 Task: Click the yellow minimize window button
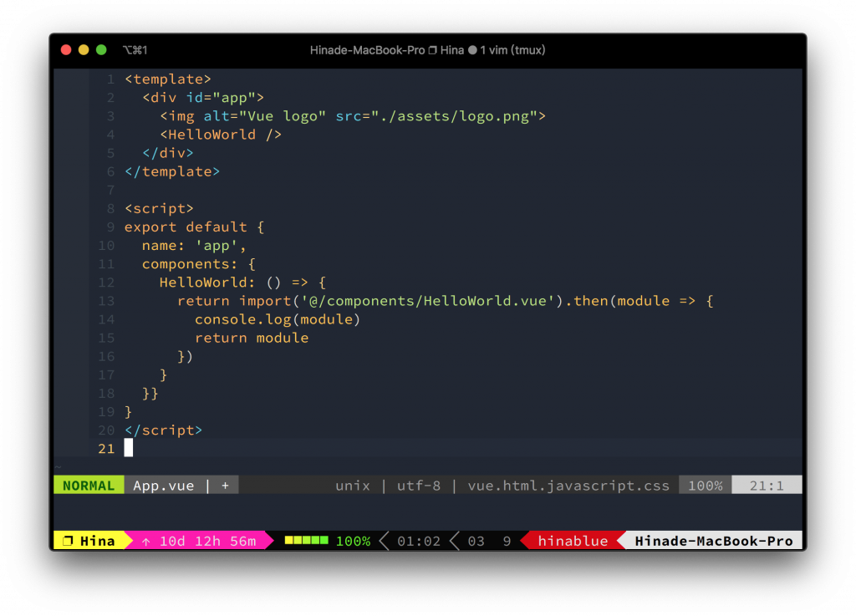pos(84,50)
